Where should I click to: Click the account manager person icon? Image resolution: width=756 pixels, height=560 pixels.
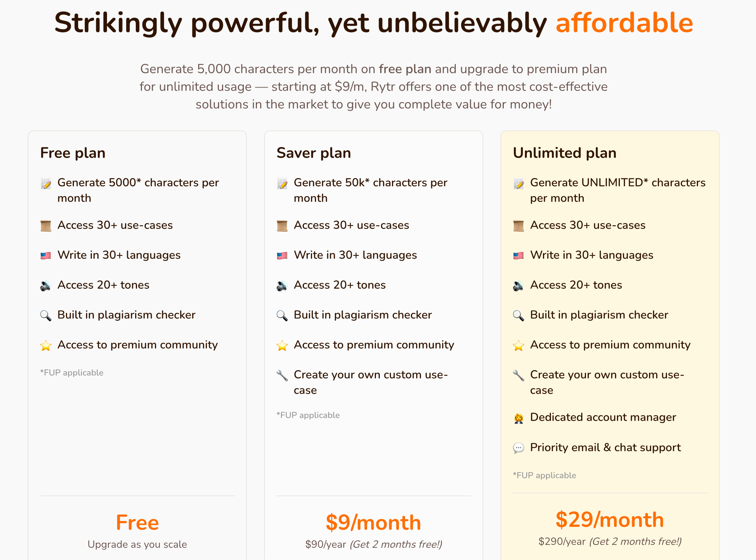pos(519,418)
